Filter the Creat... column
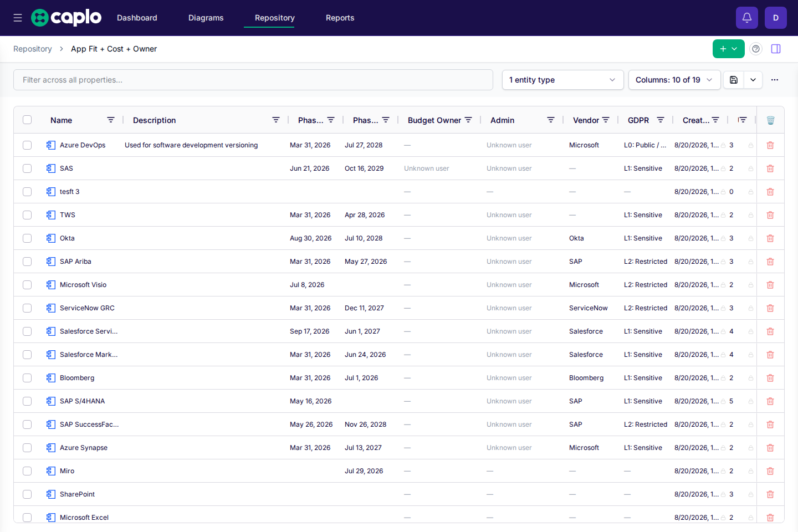The width and height of the screenshot is (798, 532). [x=715, y=120]
